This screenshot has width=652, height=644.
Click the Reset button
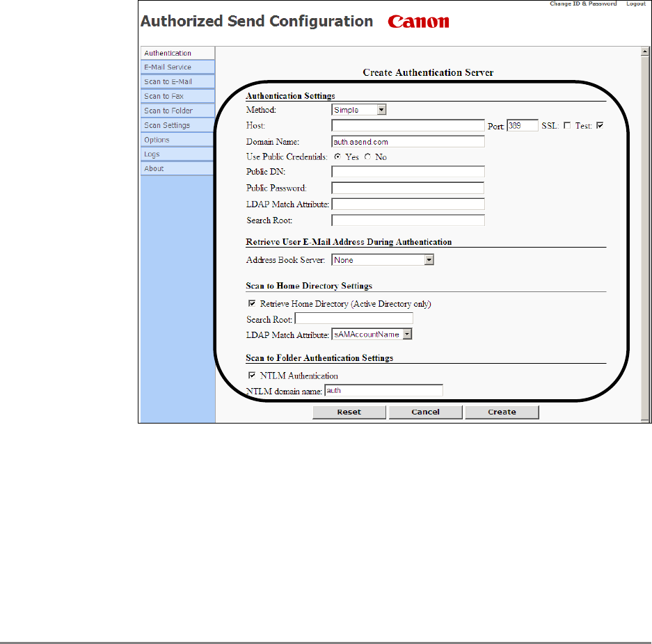click(x=349, y=412)
